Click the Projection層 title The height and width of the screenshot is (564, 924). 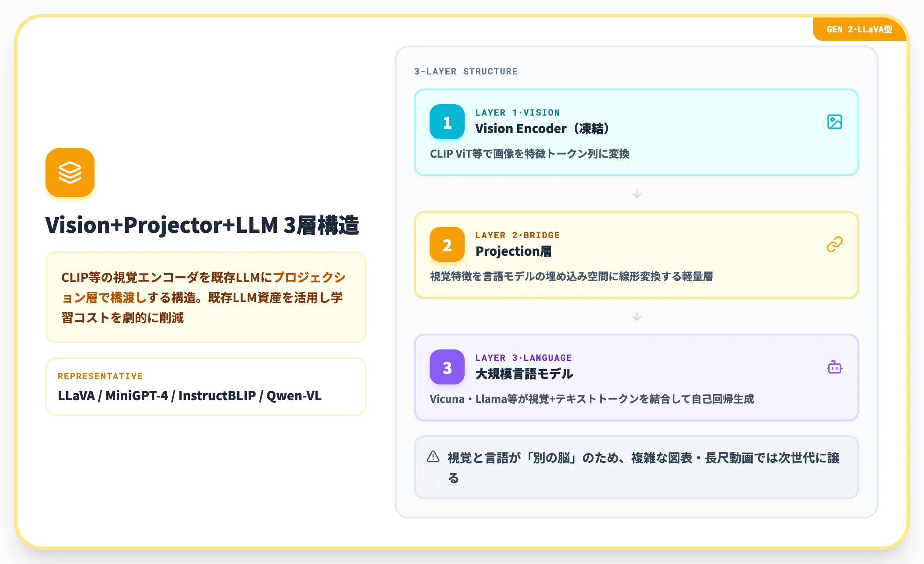point(514,251)
